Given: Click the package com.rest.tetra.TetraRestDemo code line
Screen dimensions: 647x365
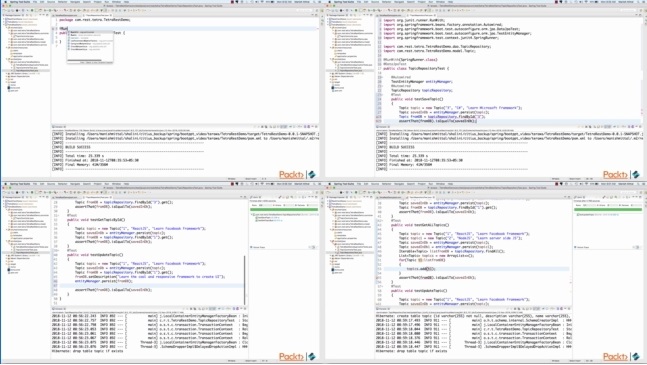Looking at the screenshot, I should coord(94,20).
